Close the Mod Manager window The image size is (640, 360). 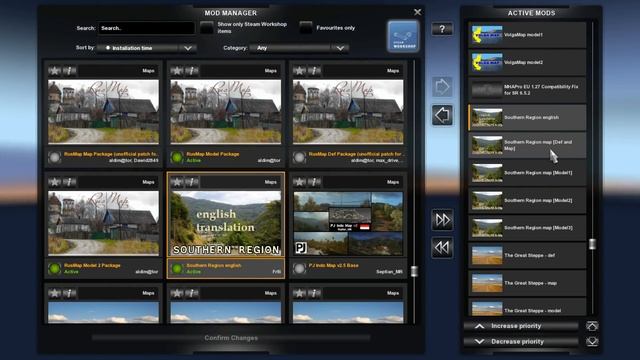click(417, 12)
